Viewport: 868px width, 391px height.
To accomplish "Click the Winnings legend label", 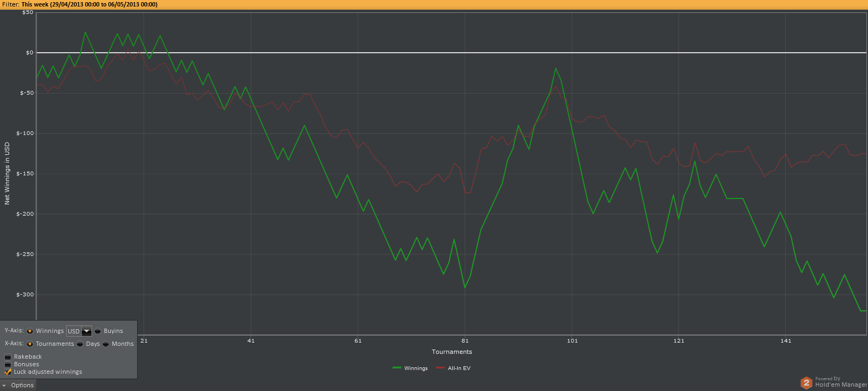I will point(416,368).
